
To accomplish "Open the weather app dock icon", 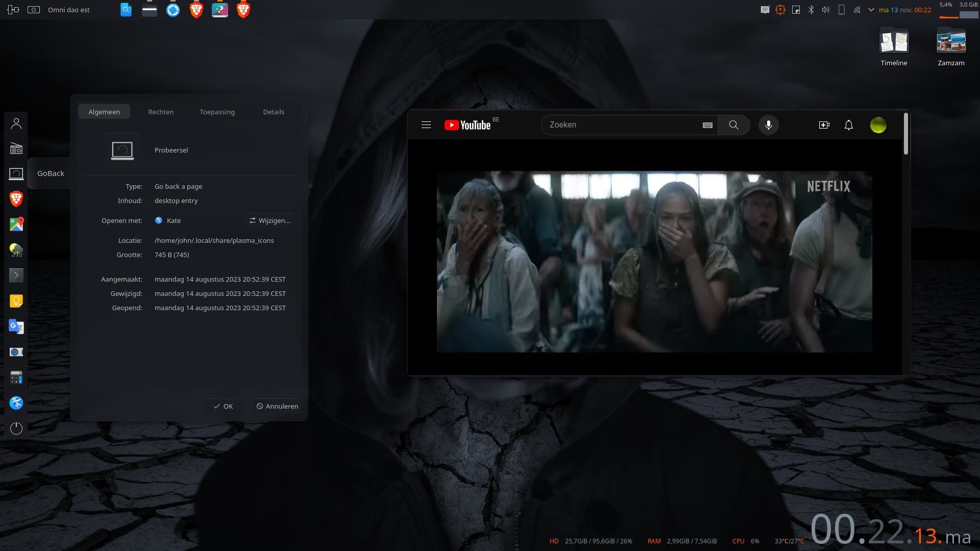I will pyautogui.click(x=16, y=250).
